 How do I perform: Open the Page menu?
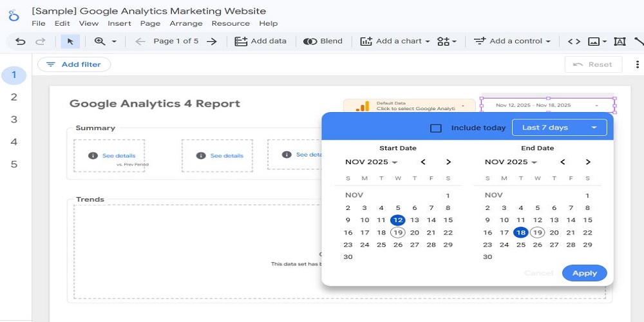150,23
